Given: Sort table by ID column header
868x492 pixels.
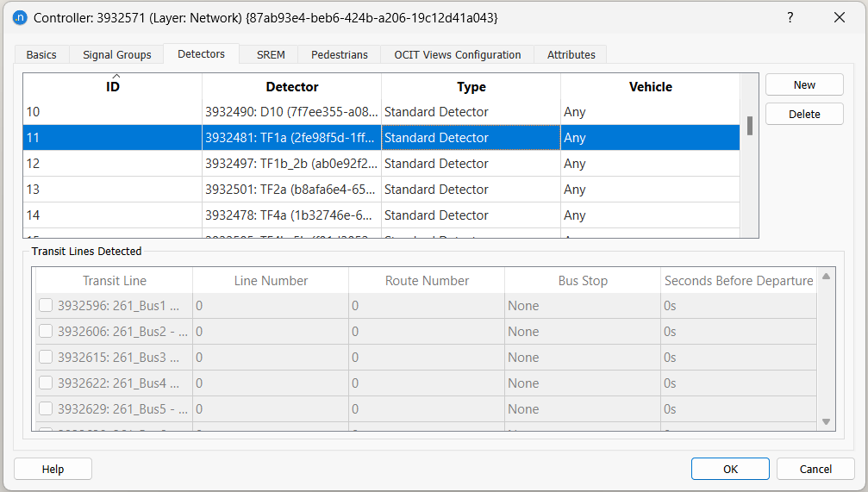Looking at the screenshot, I should [113, 87].
